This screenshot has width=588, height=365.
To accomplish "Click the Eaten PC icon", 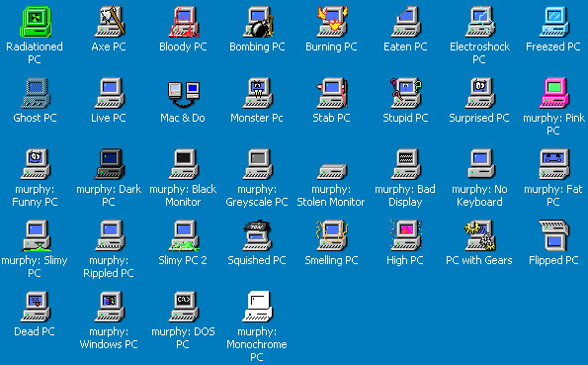I will tap(406, 22).
